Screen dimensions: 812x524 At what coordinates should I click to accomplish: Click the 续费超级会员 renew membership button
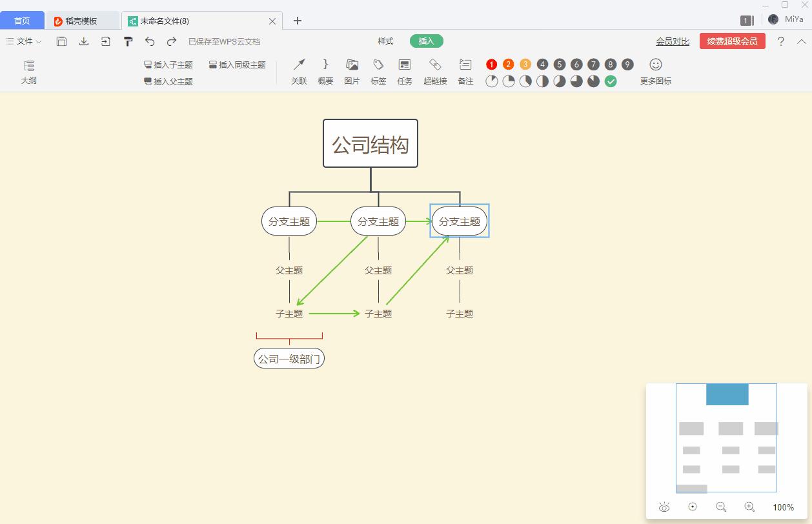coord(732,40)
